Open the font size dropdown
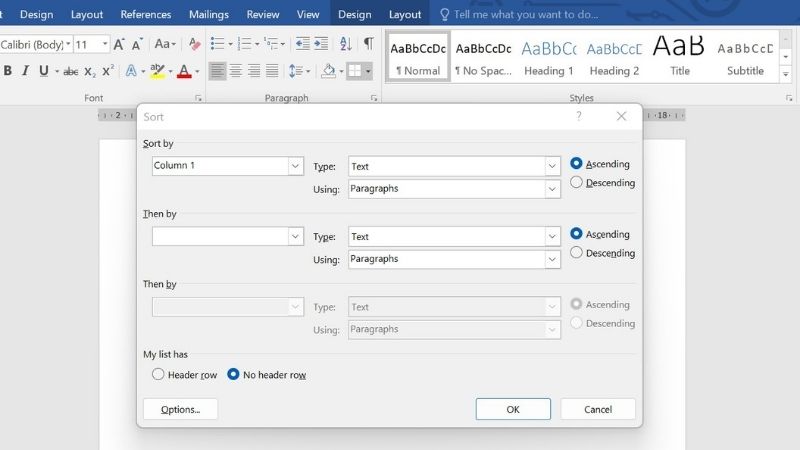Image resolution: width=800 pixels, height=450 pixels. coord(105,44)
